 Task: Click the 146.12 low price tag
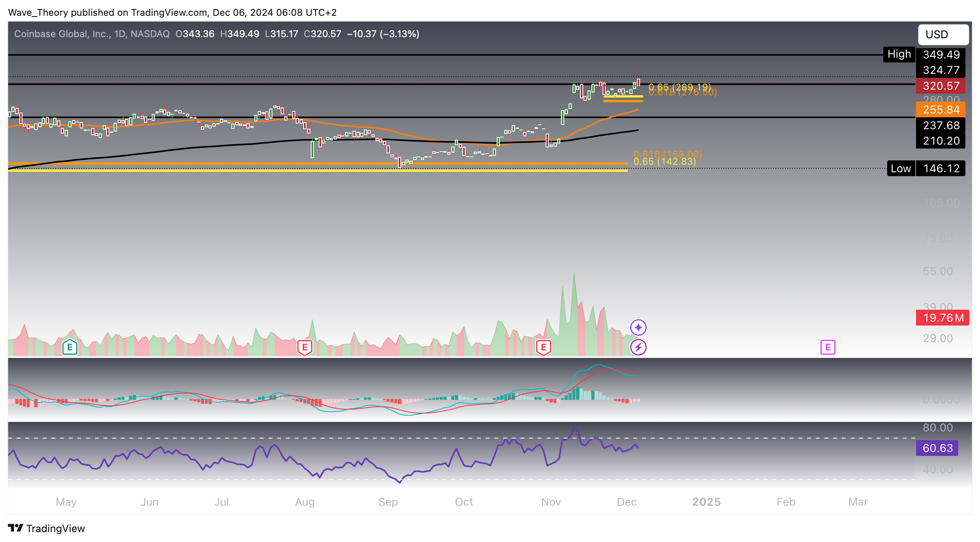pyautogui.click(x=941, y=169)
